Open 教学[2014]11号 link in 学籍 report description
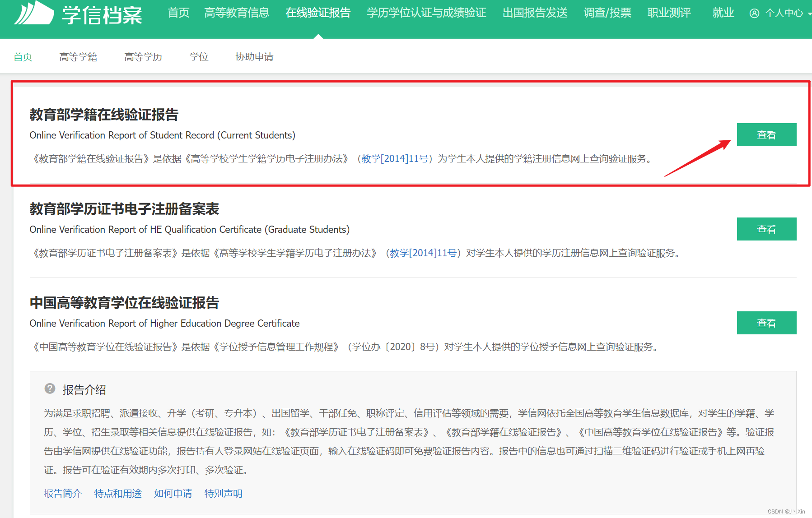Screen dimensions: 812x518 point(395,159)
